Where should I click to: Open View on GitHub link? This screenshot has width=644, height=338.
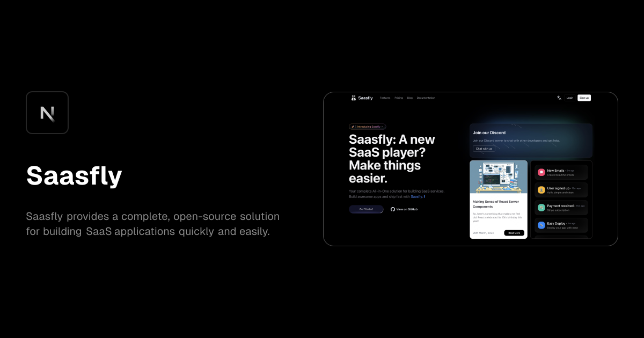coord(404,209)
